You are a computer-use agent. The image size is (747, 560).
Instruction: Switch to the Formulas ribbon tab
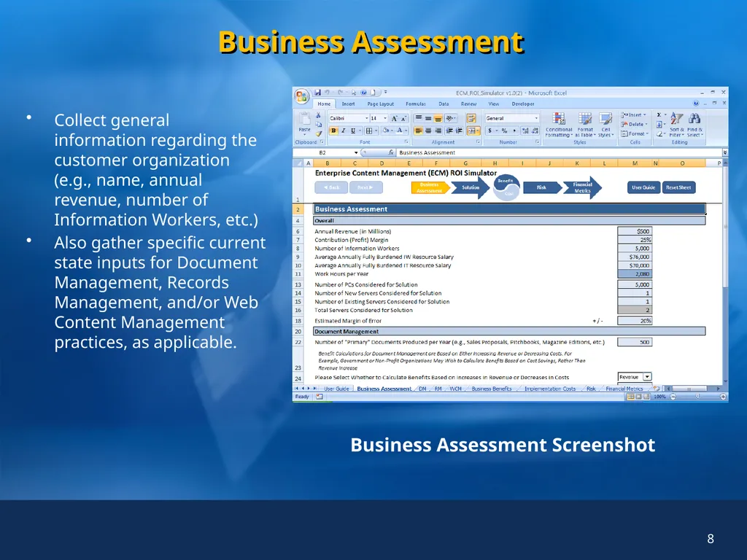415,104
